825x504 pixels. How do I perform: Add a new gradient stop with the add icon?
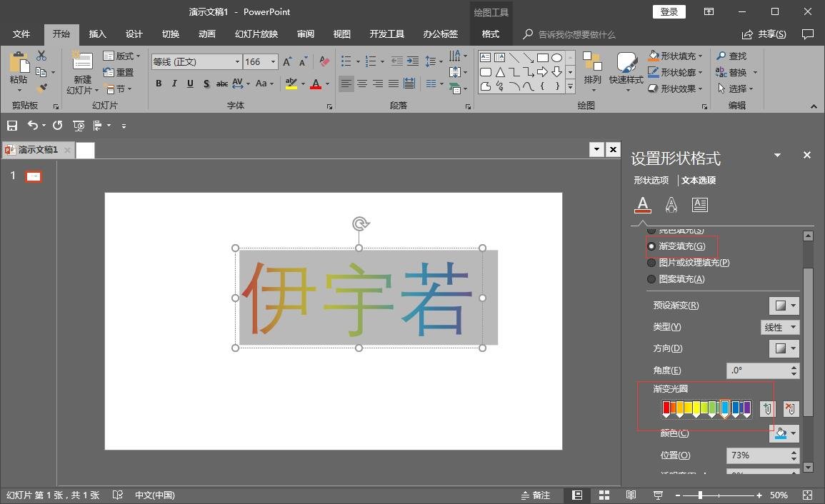767,408
